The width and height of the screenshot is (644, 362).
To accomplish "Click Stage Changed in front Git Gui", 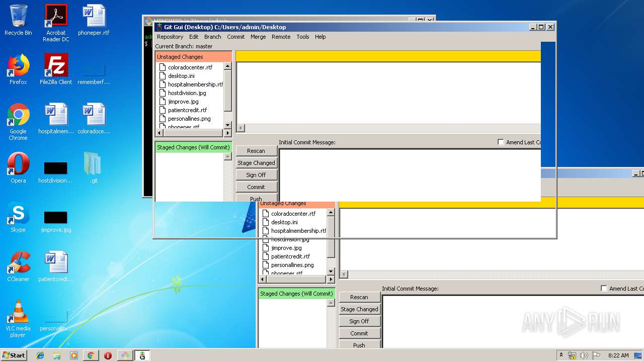I will [256, 163].
